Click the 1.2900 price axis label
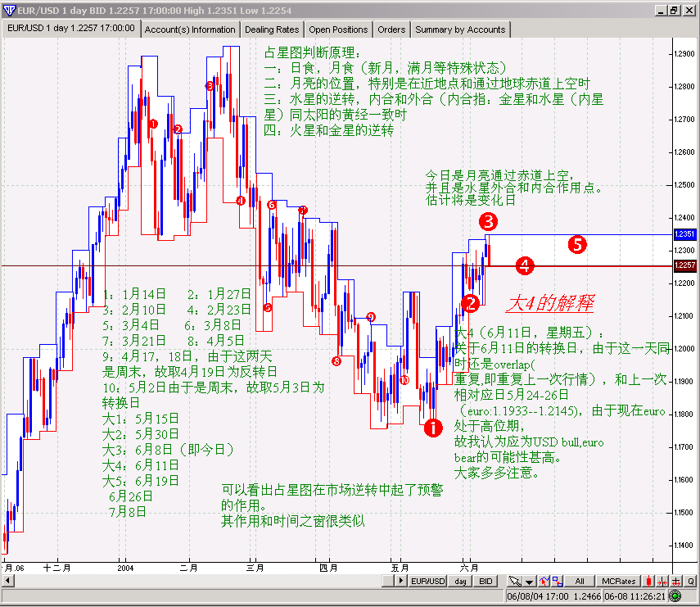 pyautogui.click(x=684, y=53)
